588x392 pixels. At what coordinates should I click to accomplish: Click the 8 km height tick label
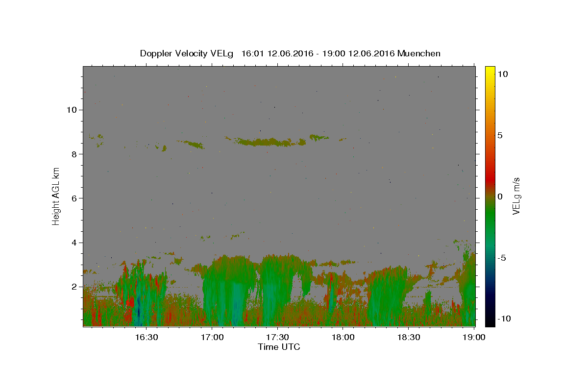point(73,154)
